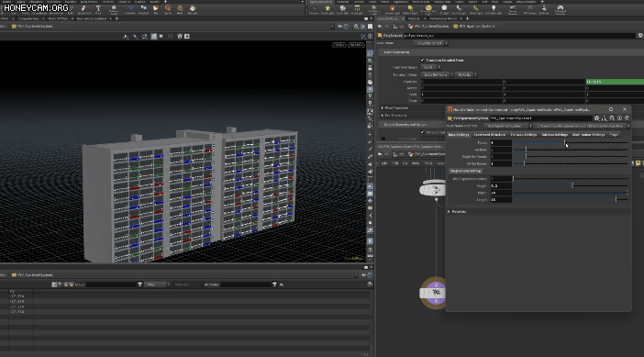Click the search icon in floating parameter window

click(612, 118)
